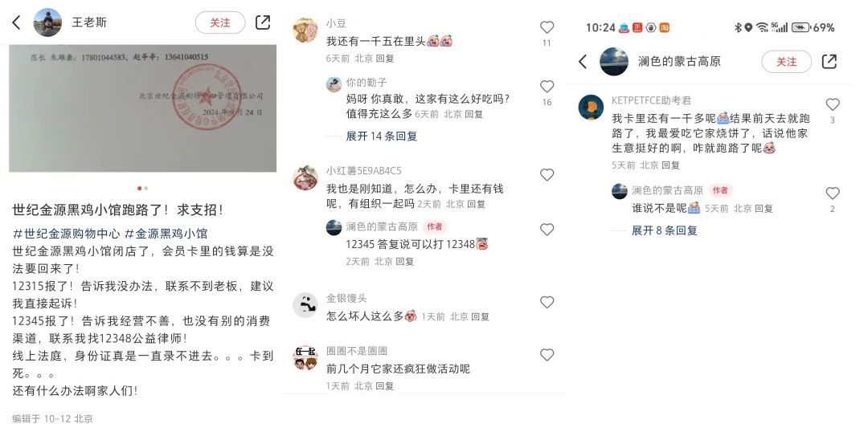The width and height of the screenshot is (868, 436).
Task: Open KETPETFCE助考君 avatar
Action: 591,107
